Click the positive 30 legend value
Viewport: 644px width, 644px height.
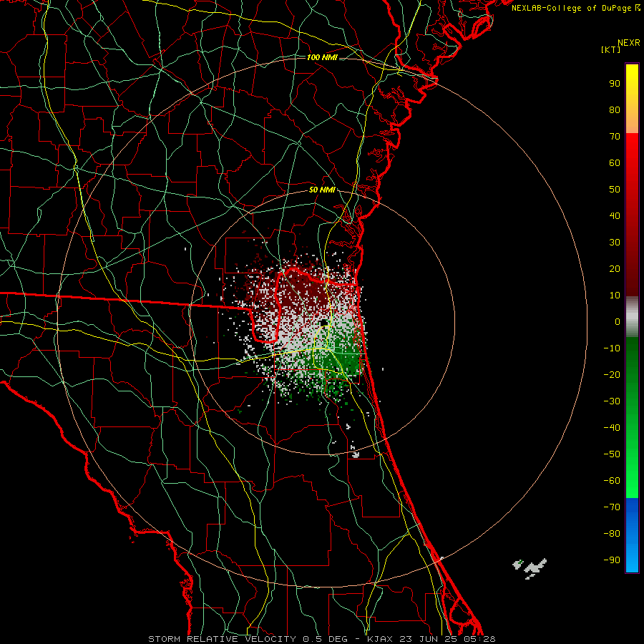click(615, 243)
